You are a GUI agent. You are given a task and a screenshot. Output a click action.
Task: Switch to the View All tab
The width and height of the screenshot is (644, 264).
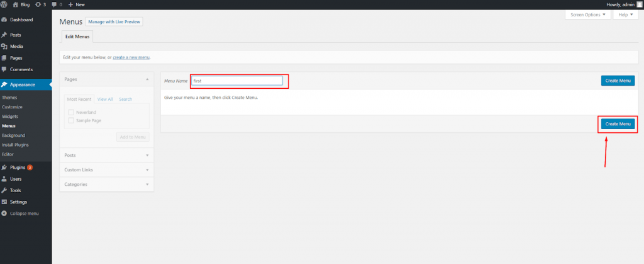105,99
